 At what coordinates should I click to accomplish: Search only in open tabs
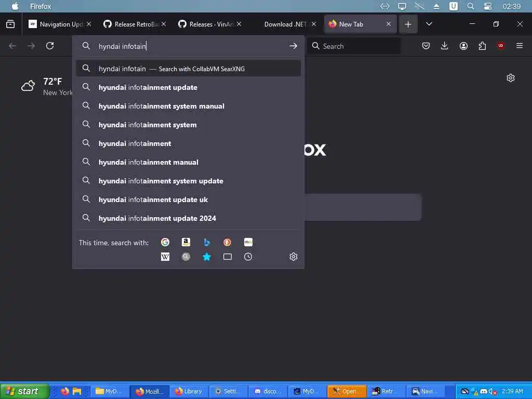[x=228, y=257]
